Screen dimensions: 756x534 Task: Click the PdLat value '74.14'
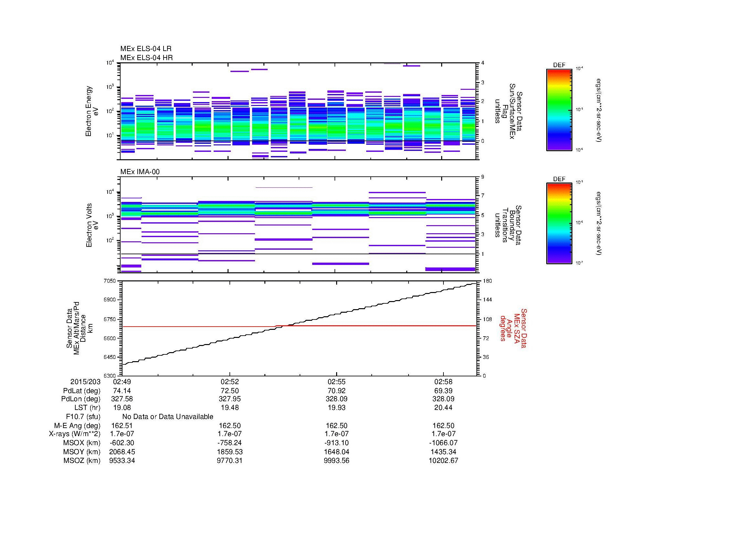coord(122,391)
